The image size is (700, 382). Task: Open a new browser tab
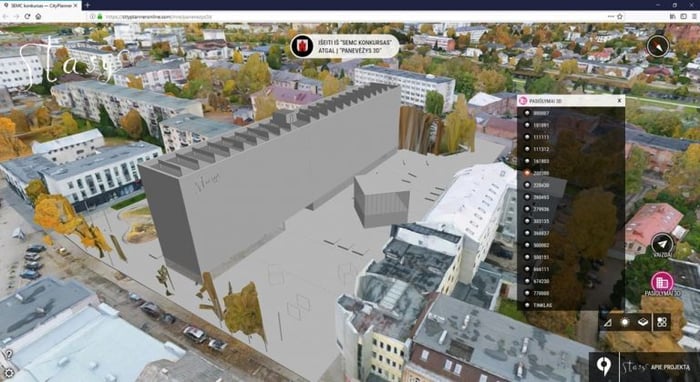tap(88, 5)
